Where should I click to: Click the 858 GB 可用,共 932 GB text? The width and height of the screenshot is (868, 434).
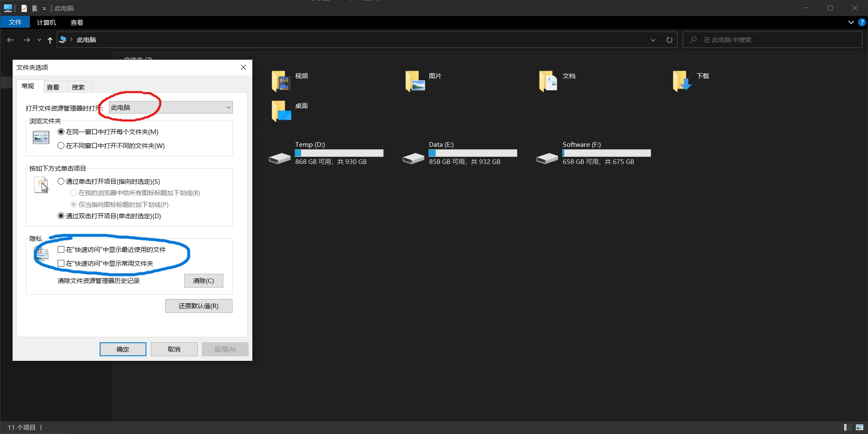pyautogui.click(x=465, y=161)
